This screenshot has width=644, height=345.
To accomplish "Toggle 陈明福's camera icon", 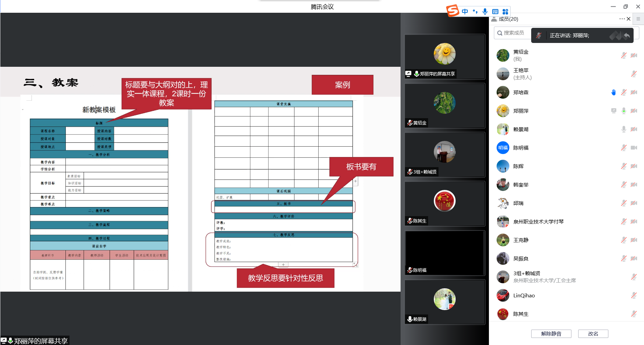I will click(x=634, y=147).
